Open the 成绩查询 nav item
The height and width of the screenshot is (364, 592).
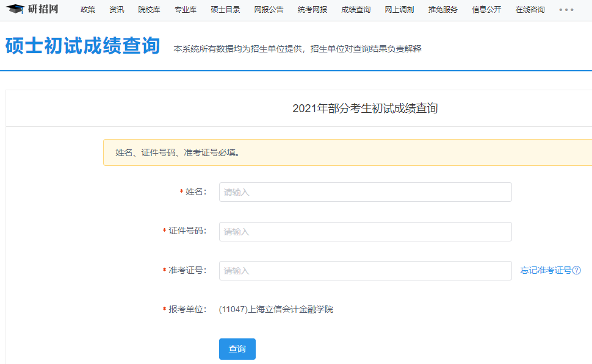(x=356, y=10)
